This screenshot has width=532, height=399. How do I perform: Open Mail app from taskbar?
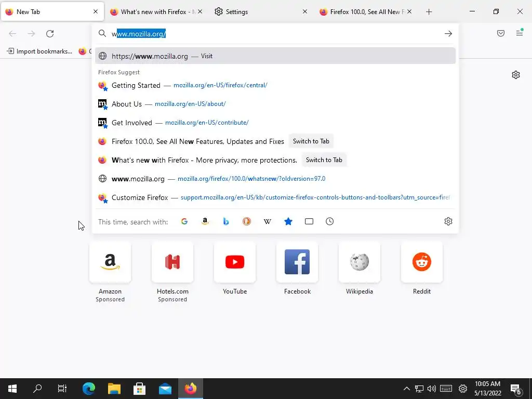(165, 389)
